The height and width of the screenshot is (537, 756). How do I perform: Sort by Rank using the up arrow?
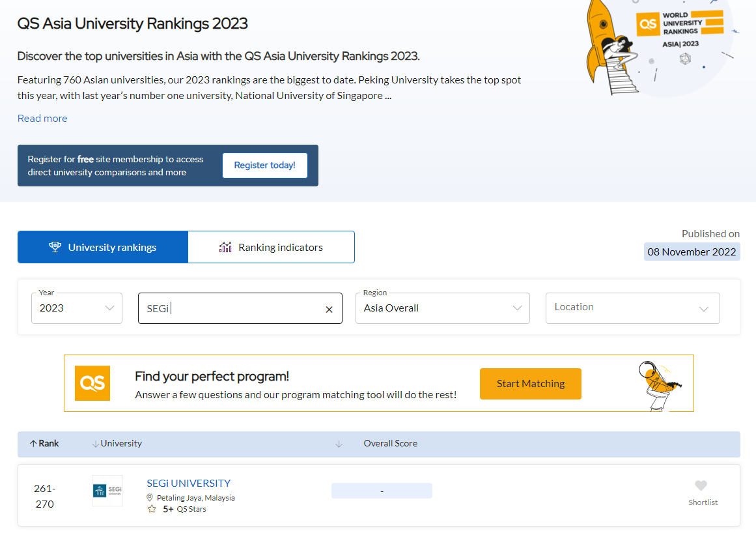[33, 443]
